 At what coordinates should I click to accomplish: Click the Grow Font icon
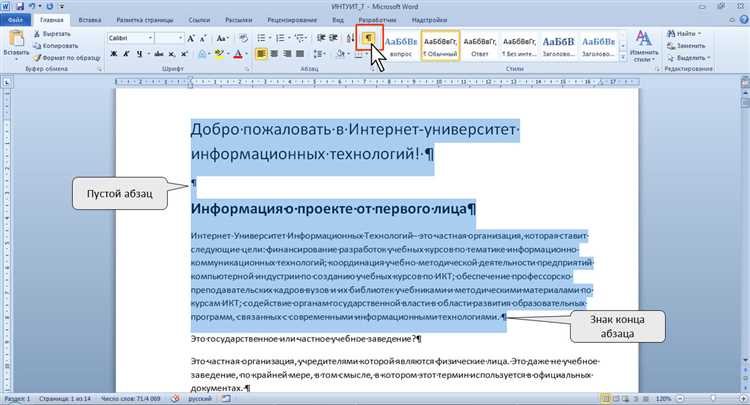(191, 38)
